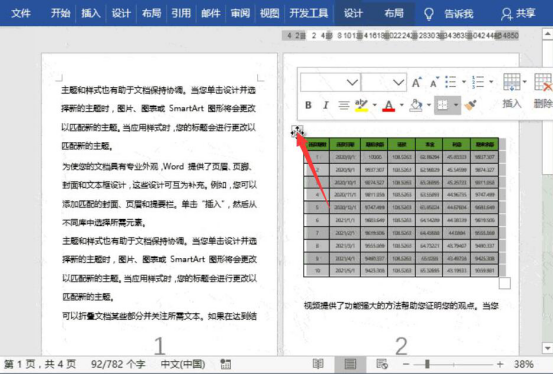This screenshot has width=554, height=374.
Task: Switch to the 插入 ribbon tab
Action: pos(91,13)
